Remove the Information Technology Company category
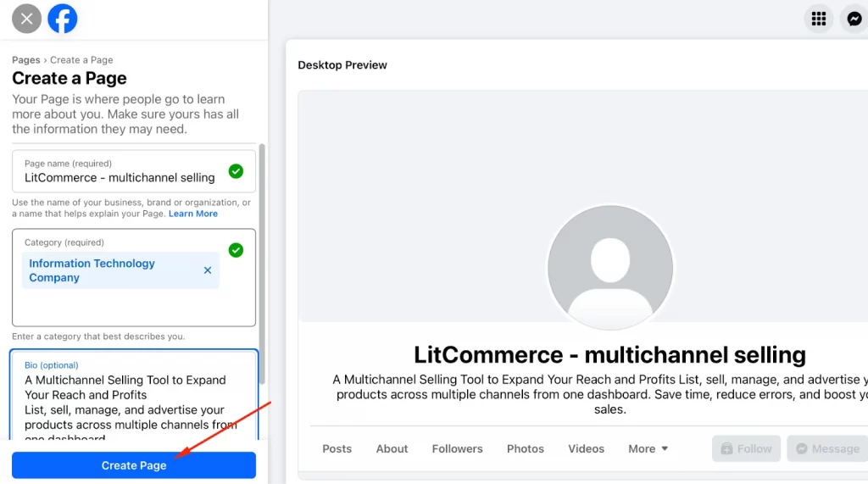The height and width of the screenshot is (484, 868). 208,270
